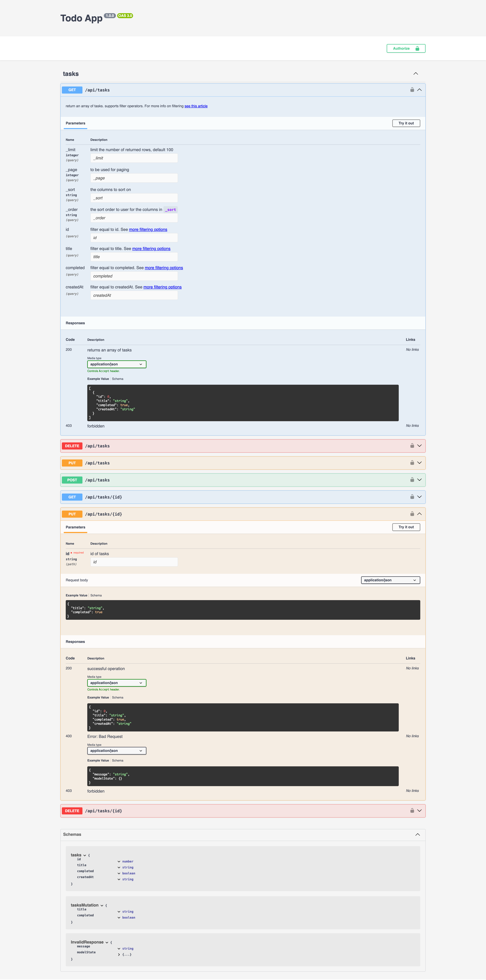Click the padlock icon on DELETE /api/tasks/{id}
This screenshot has height=980, width=486.
coord(412,810)
